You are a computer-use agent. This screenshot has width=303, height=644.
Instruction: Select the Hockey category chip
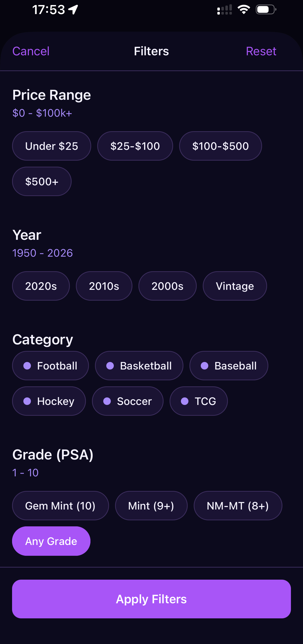coord(49,401)
